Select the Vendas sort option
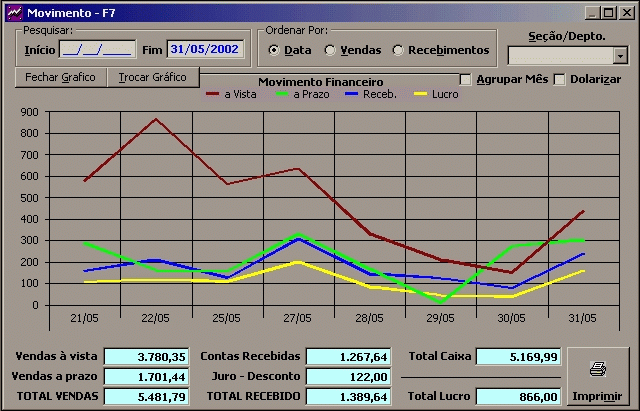 tap(330, 50)
